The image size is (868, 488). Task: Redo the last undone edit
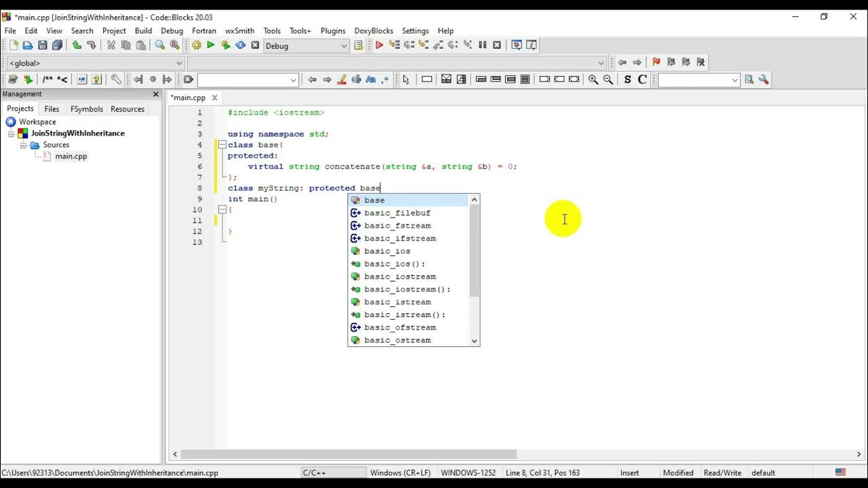coord(92,45)
